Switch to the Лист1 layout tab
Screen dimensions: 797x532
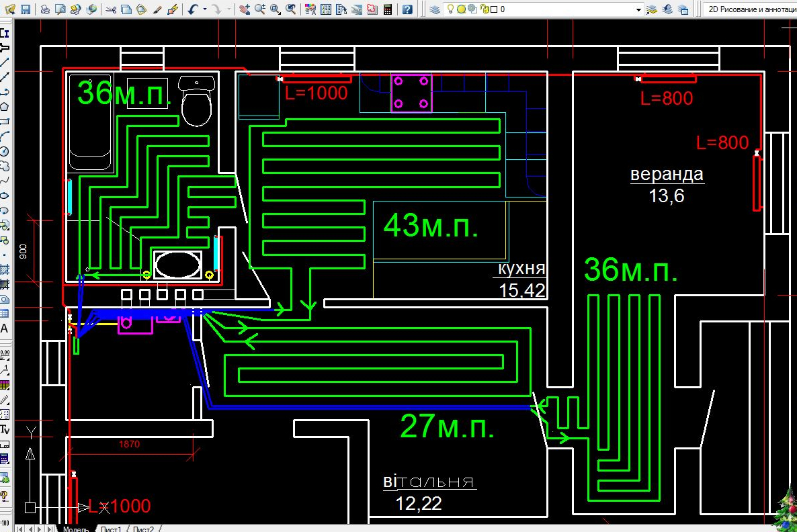pos(110,529)
